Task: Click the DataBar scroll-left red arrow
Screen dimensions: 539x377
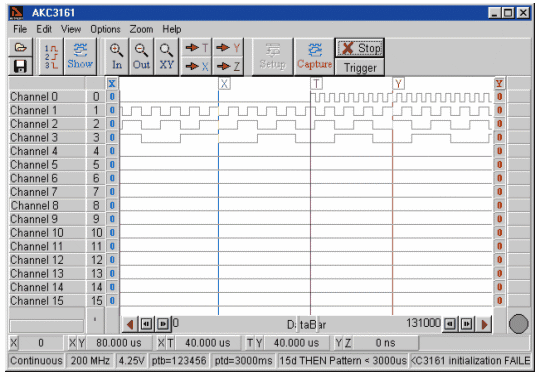Action: [130, 324]
